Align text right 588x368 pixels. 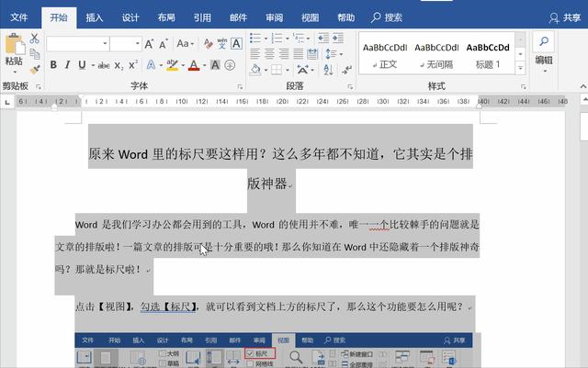tap(284, 54)
